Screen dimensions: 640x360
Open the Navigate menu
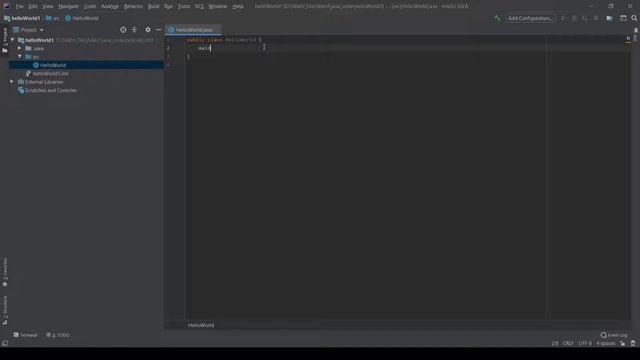tap(68, 6)
